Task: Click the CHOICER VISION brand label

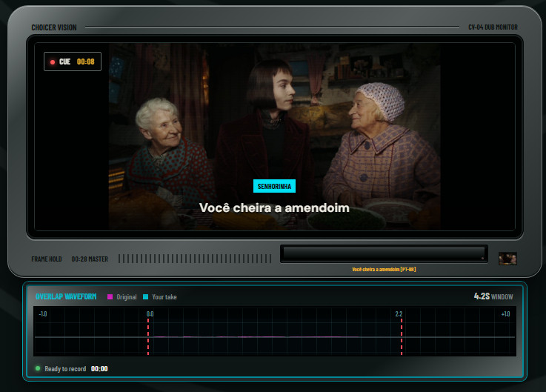Action: pos(54,27)
